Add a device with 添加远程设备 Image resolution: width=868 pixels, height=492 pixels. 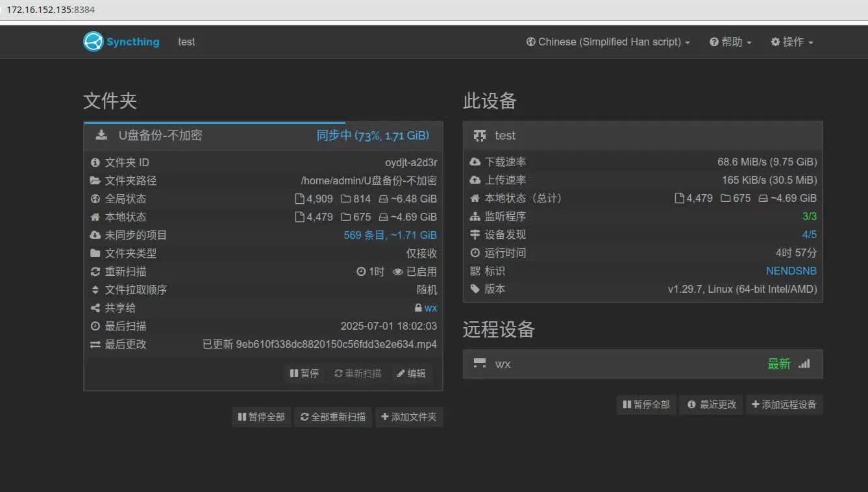(x=784, y=404)
